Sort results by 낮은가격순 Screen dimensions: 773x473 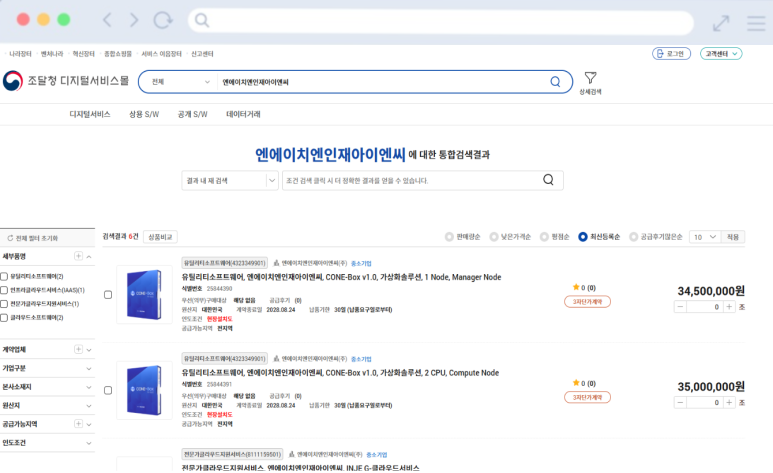coord(493,237)
